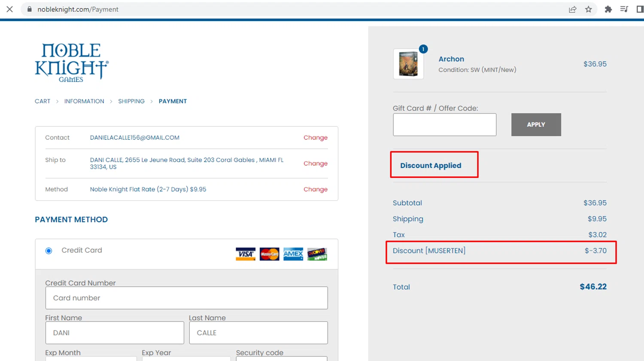Viewport: 644px width, 361px height.
Task: Go to CART breadcrumb step
Action: click(43, 101)
